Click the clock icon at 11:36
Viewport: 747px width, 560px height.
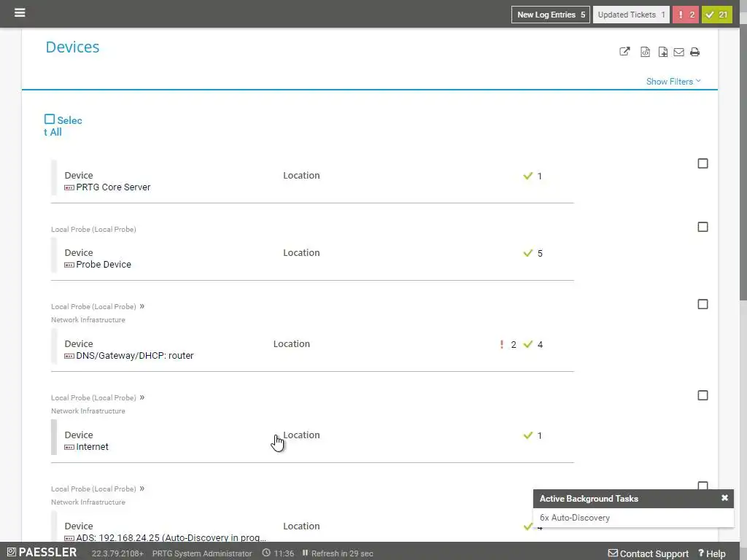click(x=266, y=553)
